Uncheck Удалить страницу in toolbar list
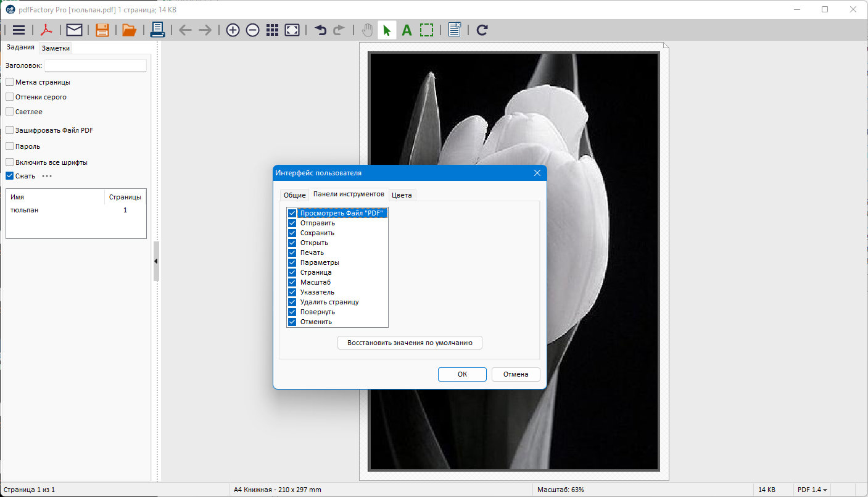 pyautogui.click(x=292, y=302)
